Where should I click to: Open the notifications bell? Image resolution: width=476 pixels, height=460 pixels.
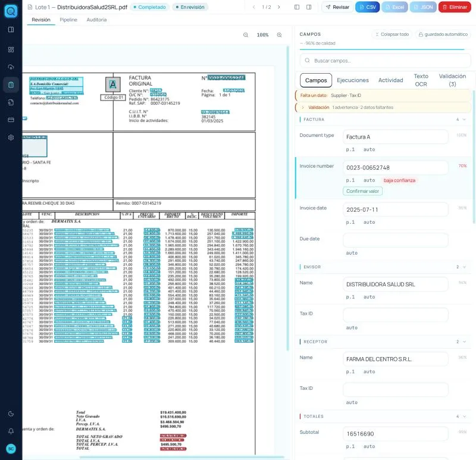(x=11, y=431)
